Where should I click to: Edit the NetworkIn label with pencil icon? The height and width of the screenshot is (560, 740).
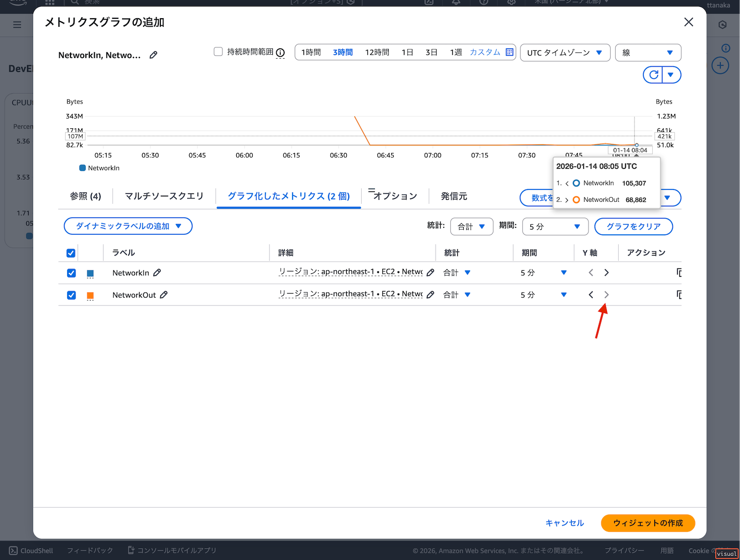click(157, 273)
